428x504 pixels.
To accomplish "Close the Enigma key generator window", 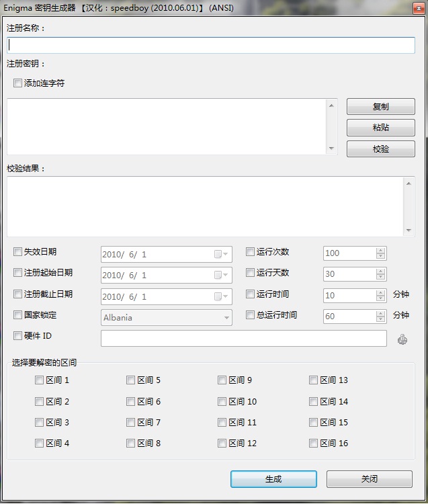I will 419,9.
